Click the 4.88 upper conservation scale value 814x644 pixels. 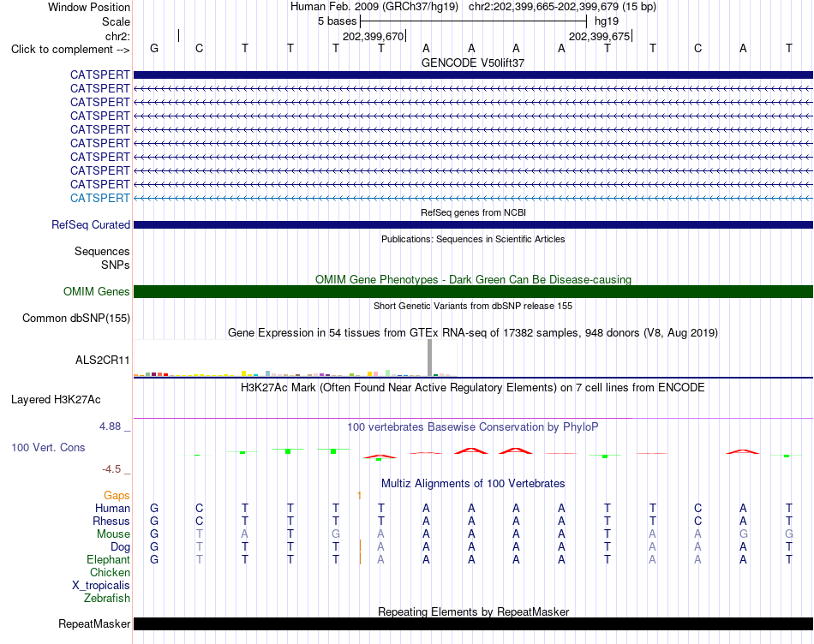tap(110, 426)
